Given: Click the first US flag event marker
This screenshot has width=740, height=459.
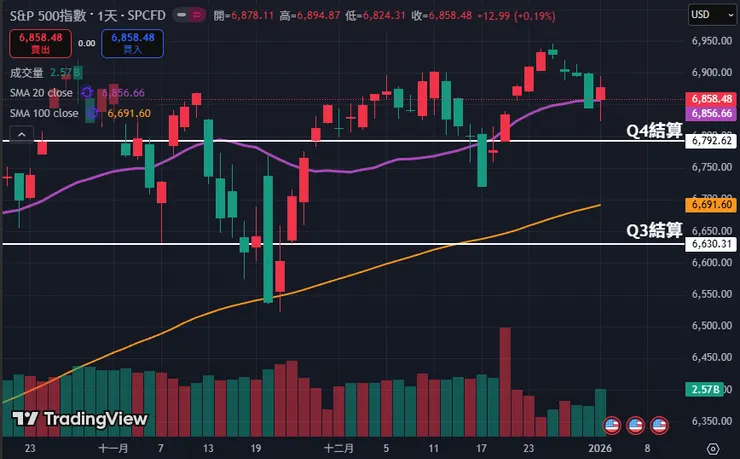Looking at the screenshot, I should point(612,425).
